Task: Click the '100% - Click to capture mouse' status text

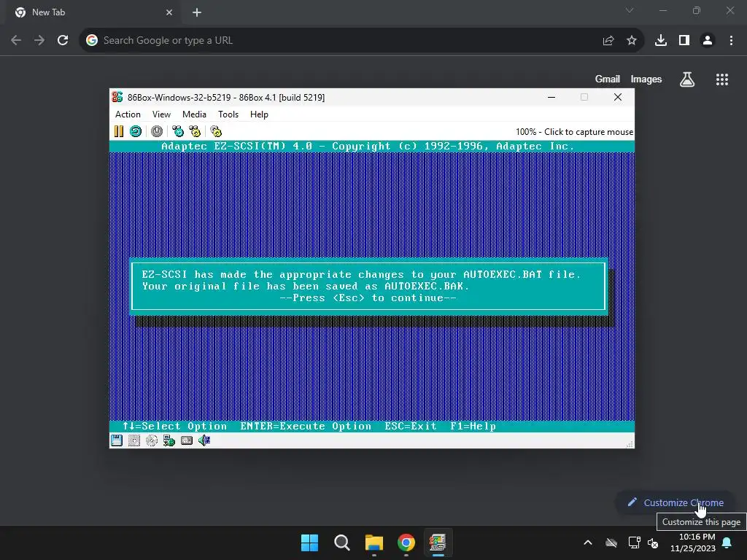Action: click(x=574, y=132)
